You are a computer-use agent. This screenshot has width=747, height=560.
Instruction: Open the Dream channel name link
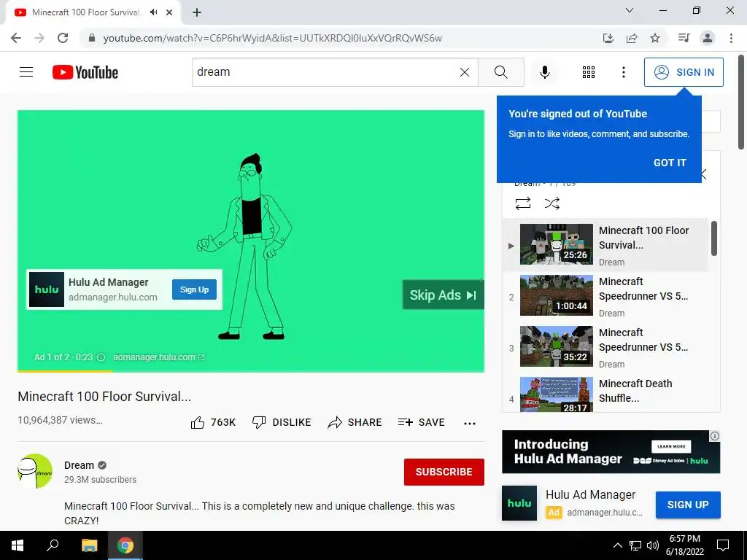point(79,465)
